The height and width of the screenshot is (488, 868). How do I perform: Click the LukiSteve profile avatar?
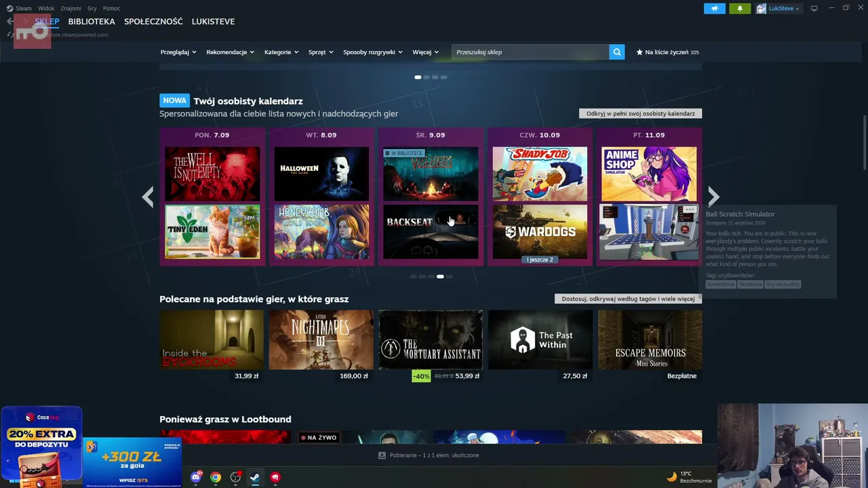coord(762,8)
